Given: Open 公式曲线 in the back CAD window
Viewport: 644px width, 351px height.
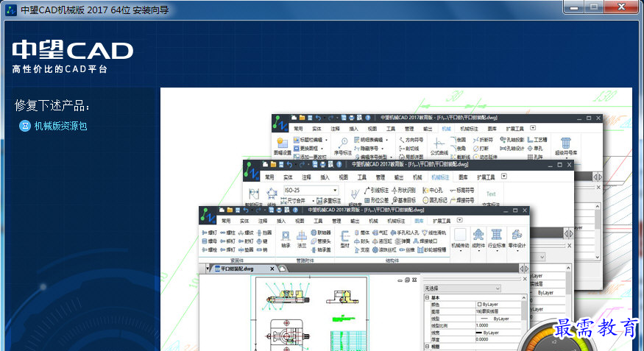Looking at the screenshot, I should tap(439, 147).
